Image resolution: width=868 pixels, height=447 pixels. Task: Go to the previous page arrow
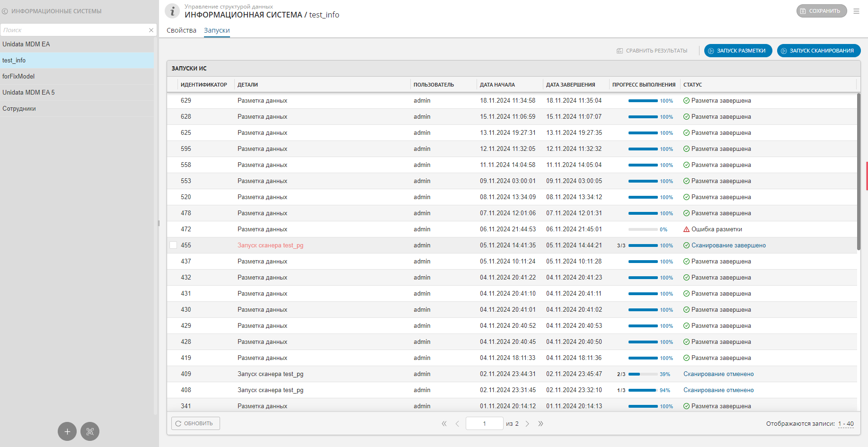tap(457, 424)
